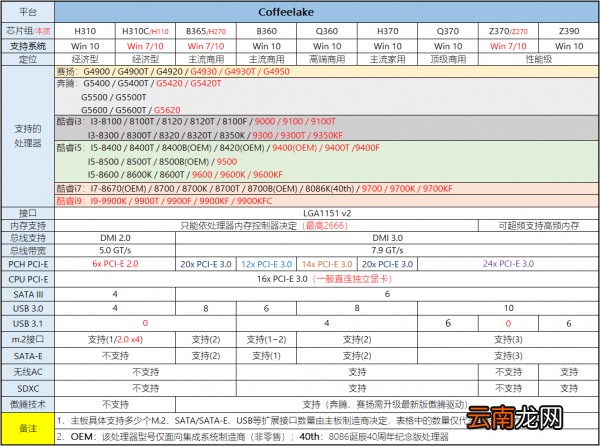Click the DMI 3.0 bus cell
Screen dimensions: 600x446
(x=387, y=238)
